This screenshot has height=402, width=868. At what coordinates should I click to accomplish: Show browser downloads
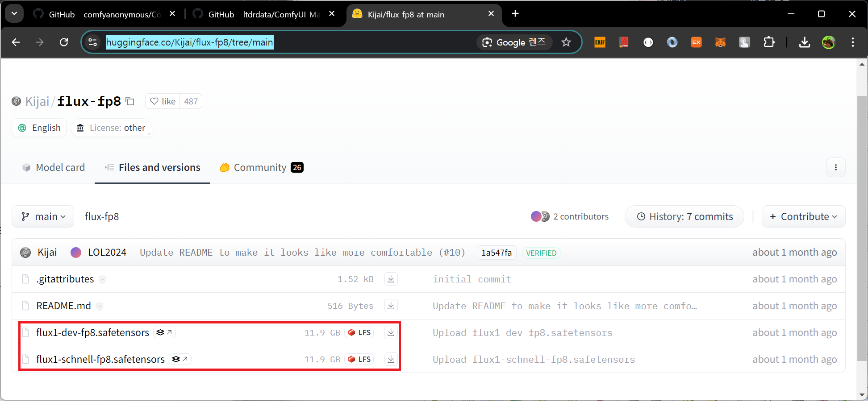805,42
